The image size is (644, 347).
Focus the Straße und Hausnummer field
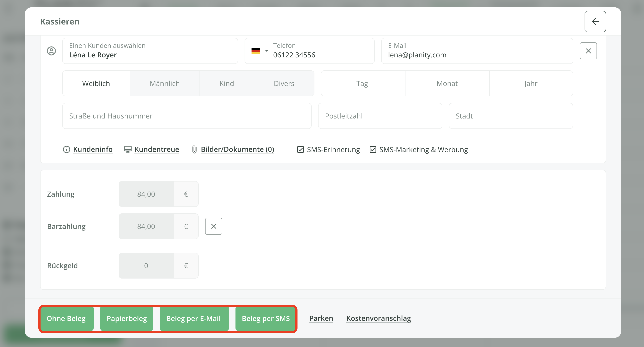click(187, 116)
